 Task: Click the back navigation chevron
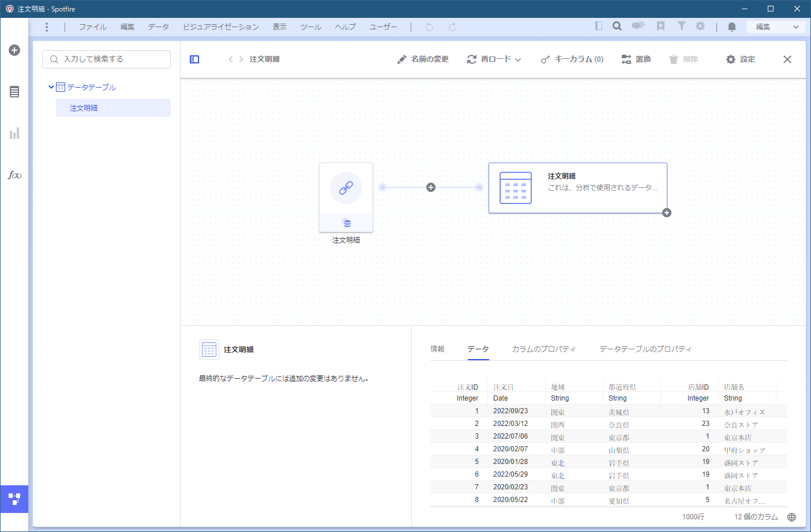tap(231, 59)
